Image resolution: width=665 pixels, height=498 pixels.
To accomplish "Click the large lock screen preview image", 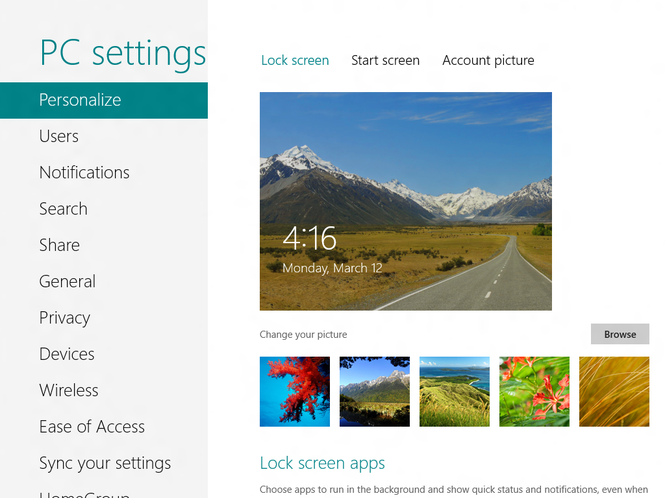I will (406, 201).
